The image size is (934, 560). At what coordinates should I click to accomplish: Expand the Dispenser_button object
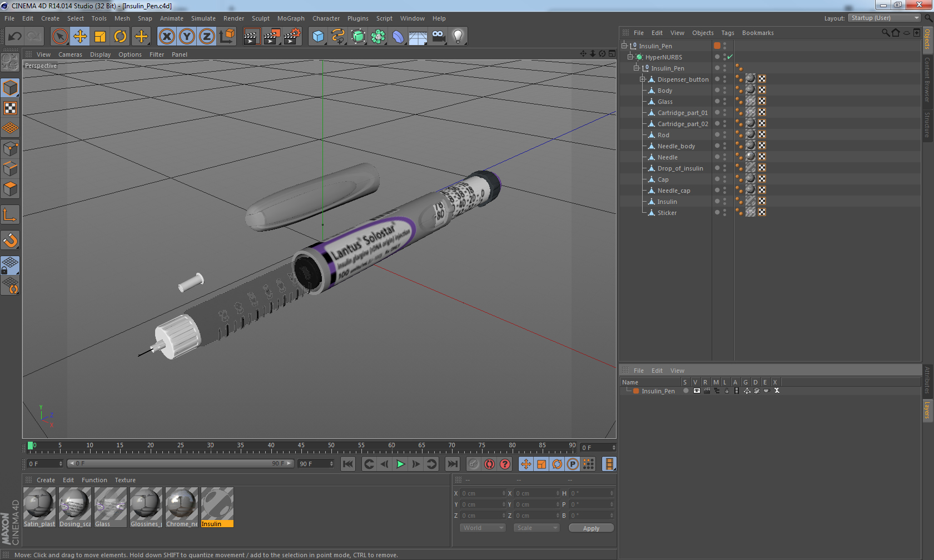pos(643,79)
